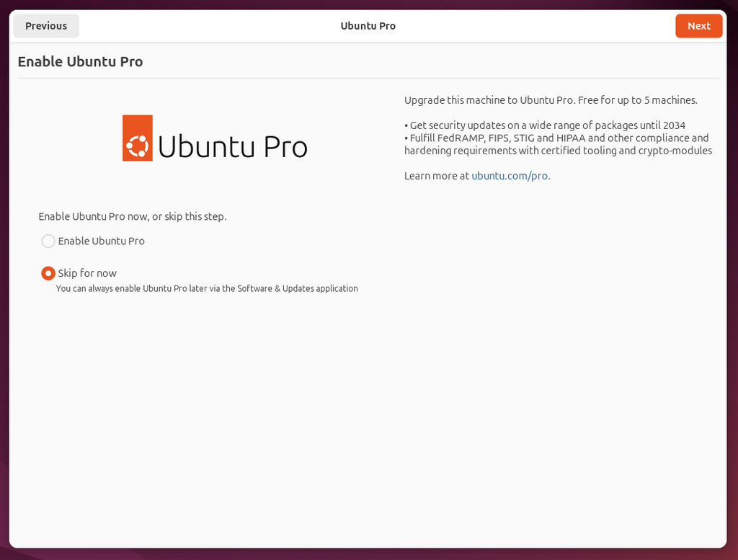
Task: Go back using the Previous button
Action: [x=45, y=25]
